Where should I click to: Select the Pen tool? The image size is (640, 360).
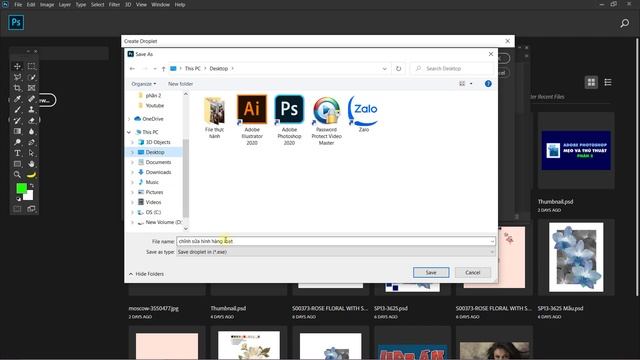tap(31, 142)
